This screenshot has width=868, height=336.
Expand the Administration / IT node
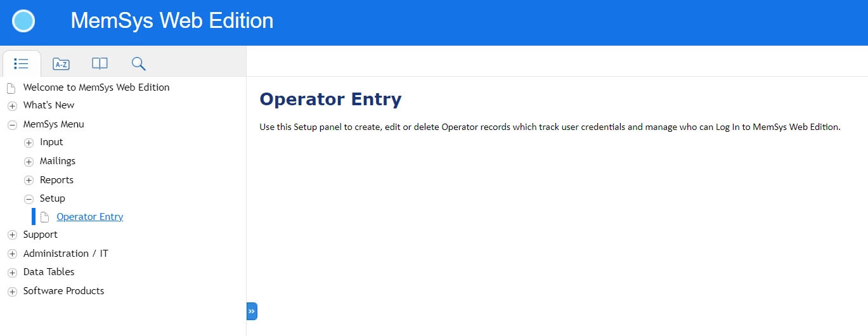click(12, 254)
